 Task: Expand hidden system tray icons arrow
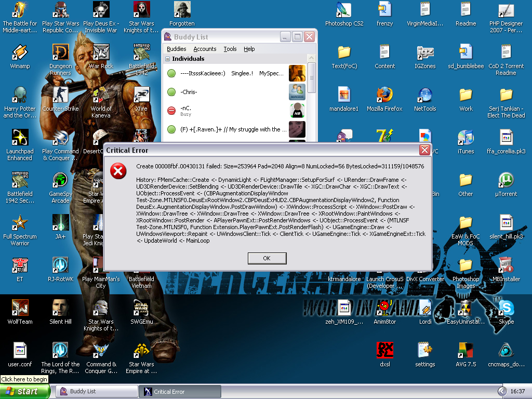(502, 392)
